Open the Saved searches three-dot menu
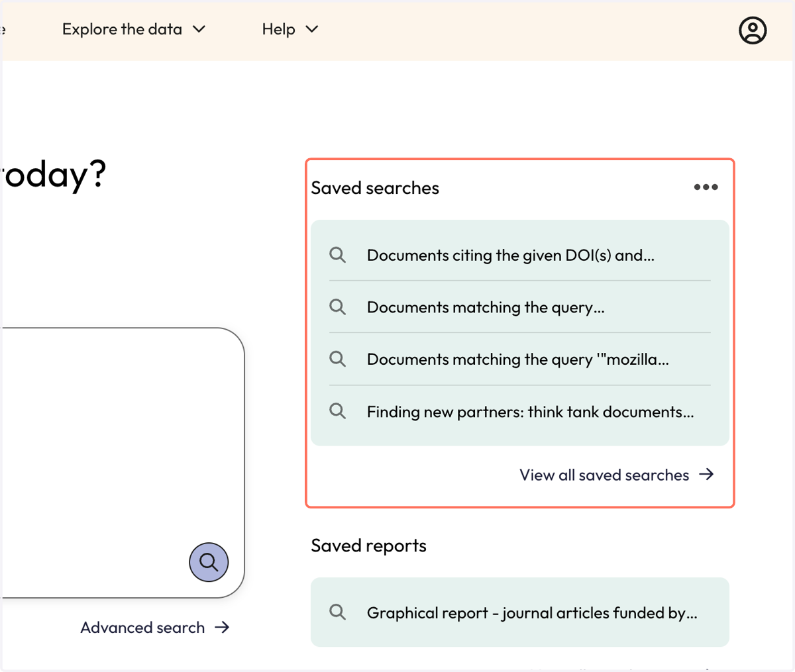The height and width of the screenshot is (672, 795). [706, 187]
